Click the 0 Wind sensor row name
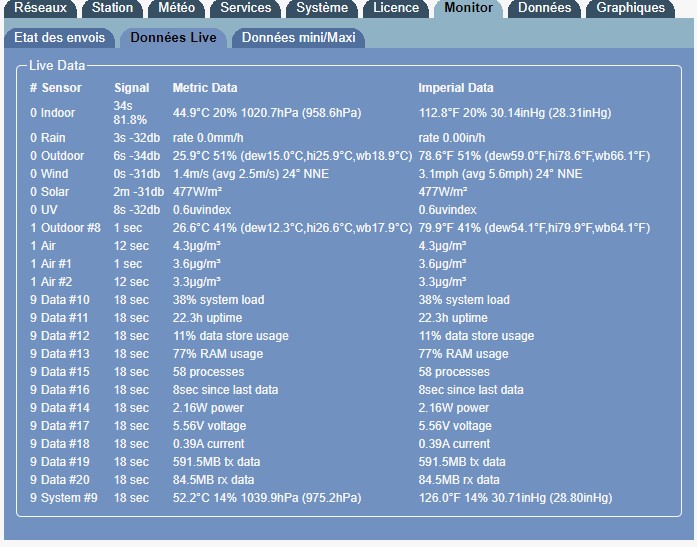This screenshot has height=547, width=697. (x=50, y=174)
